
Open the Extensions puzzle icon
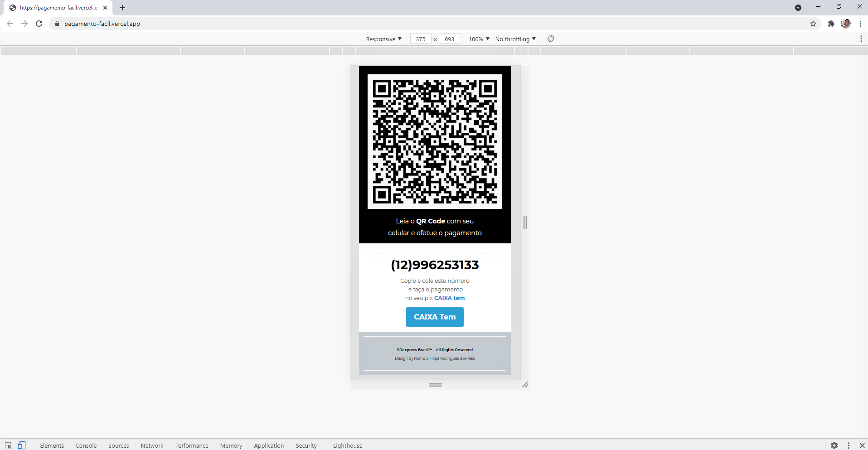coord(831,24)
